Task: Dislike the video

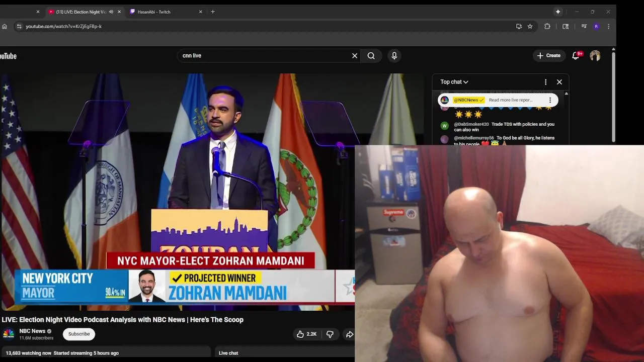Action: (330, 334)
